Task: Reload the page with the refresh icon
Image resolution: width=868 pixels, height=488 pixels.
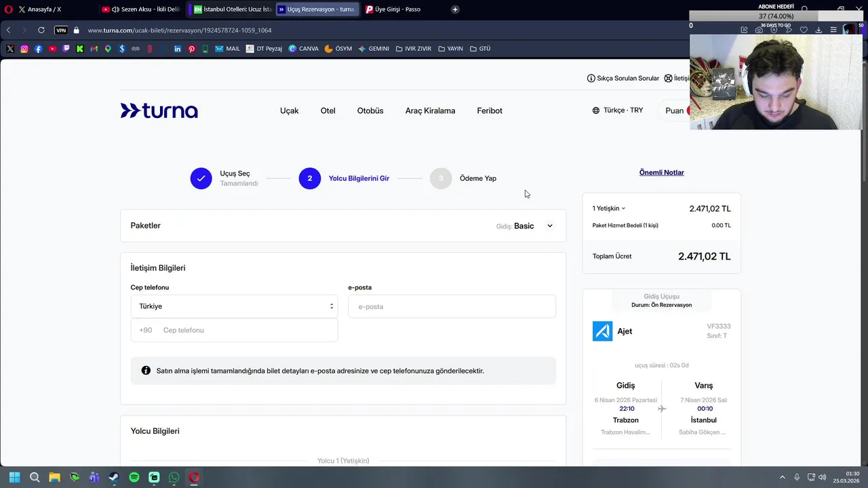Action: 41,30
